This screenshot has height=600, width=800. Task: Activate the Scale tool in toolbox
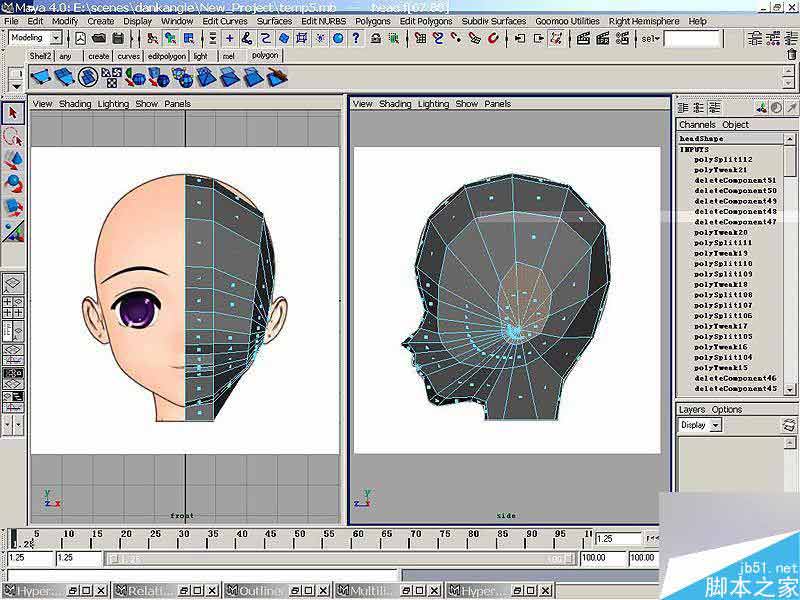(x=13, y=207)
